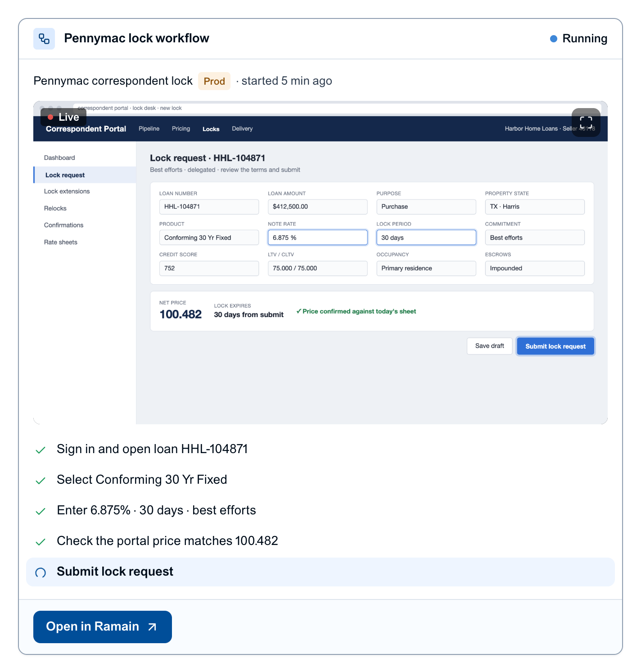
Task: Select Lock request in the sidebar
Action: point(85,175)
